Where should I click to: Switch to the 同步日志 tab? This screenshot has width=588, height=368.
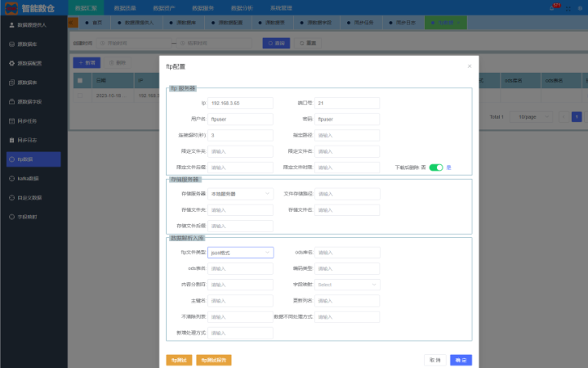click(x=403, y=23)
